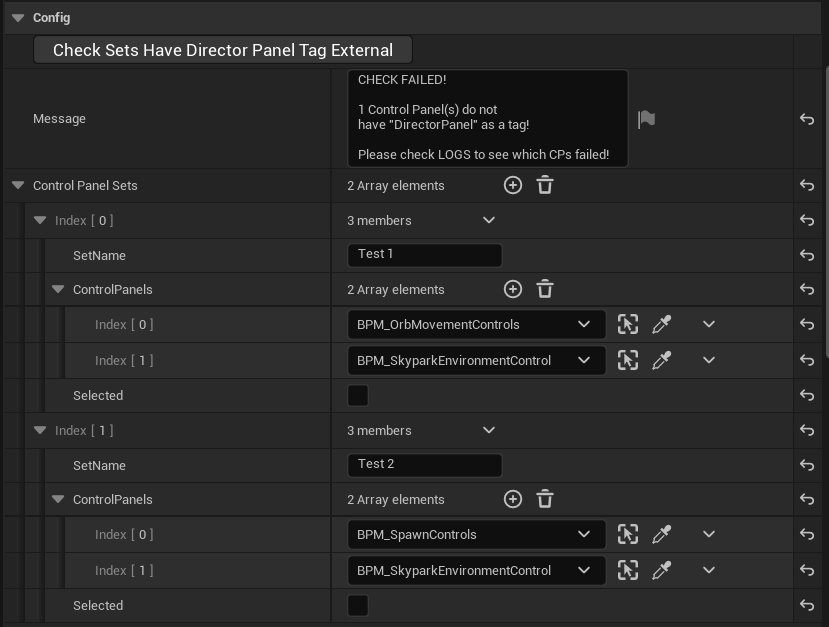This screenshot has width=829, height=627.
Task: Open options chevron for first set's 3 members
Action: (489, 220)
